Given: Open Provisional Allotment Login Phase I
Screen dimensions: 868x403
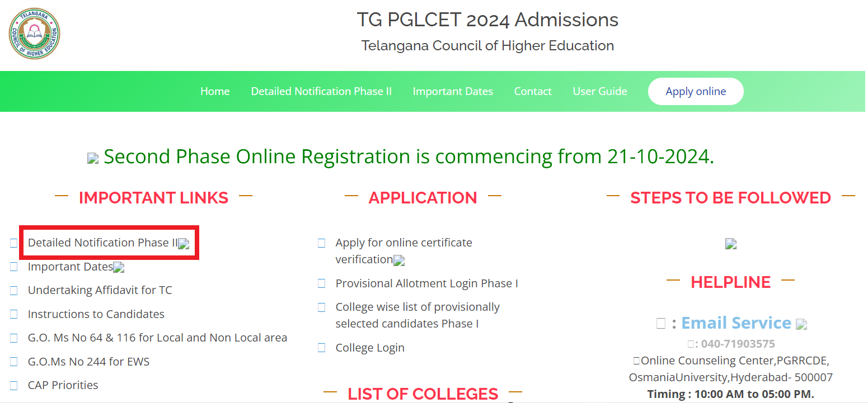Looking at the screenshot, I should pyautogui.click(x=426, y=283).
